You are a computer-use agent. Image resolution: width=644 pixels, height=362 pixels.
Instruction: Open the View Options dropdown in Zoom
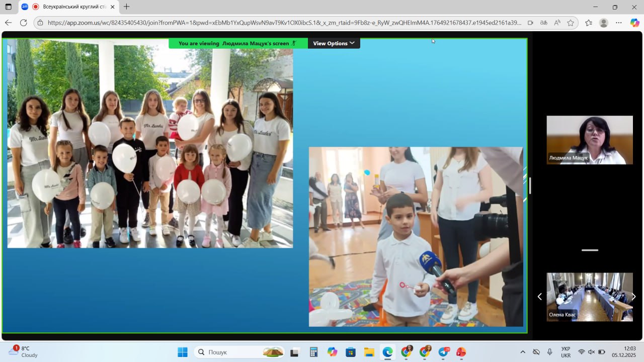click(x=334, y=43)
